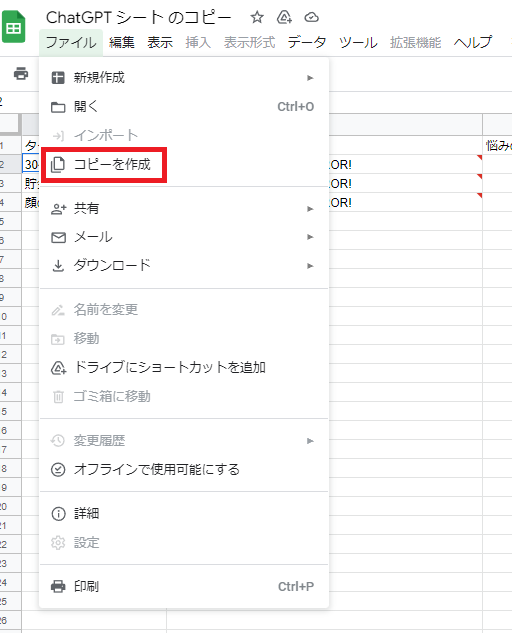Open the ツール menu
The image size is (512, 633).
359,42
